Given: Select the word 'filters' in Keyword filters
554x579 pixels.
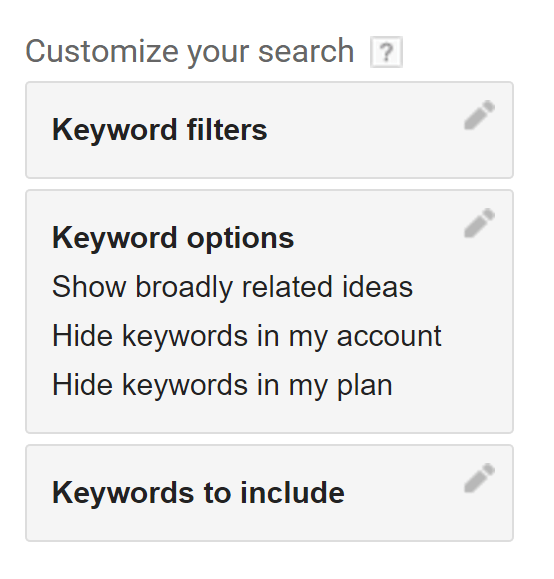Looking at the screenshot, I should point(227,130).
